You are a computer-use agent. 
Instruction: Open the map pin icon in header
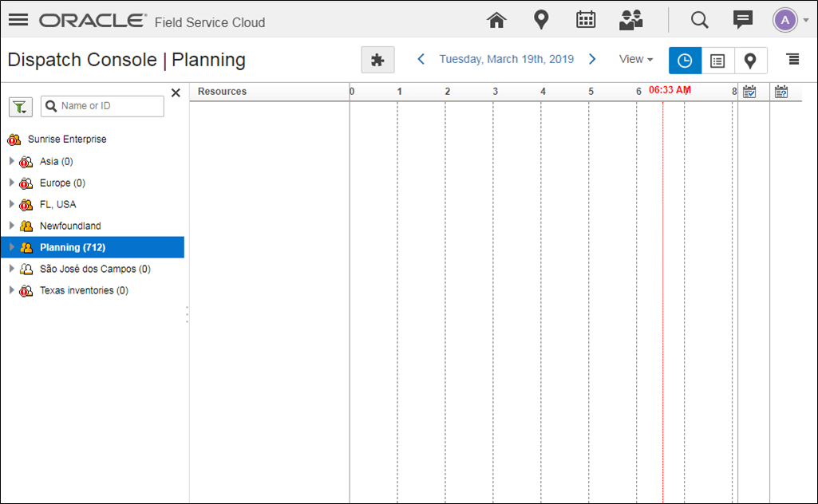(x=541, y=20)
